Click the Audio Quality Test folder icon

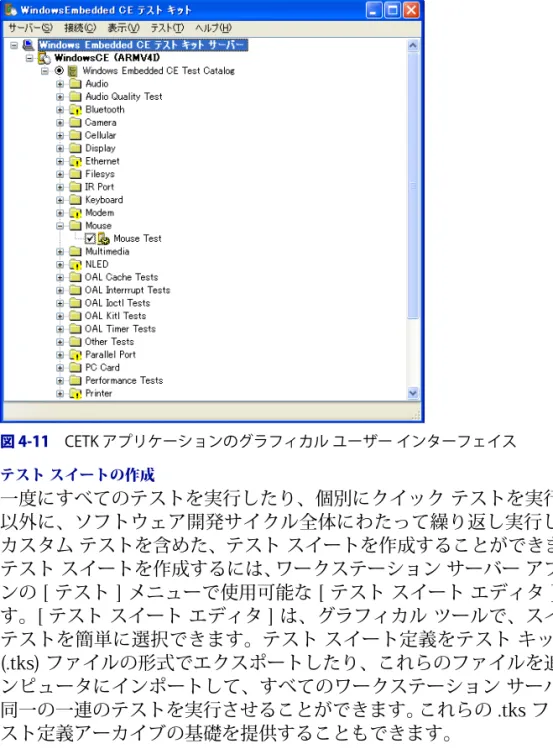click(x=75, y=97)
